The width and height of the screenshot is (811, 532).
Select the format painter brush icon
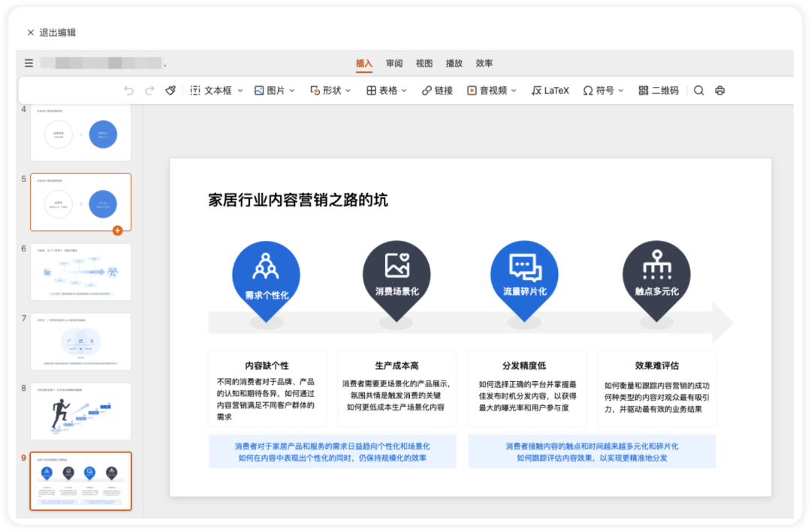[x=170, y=91]
